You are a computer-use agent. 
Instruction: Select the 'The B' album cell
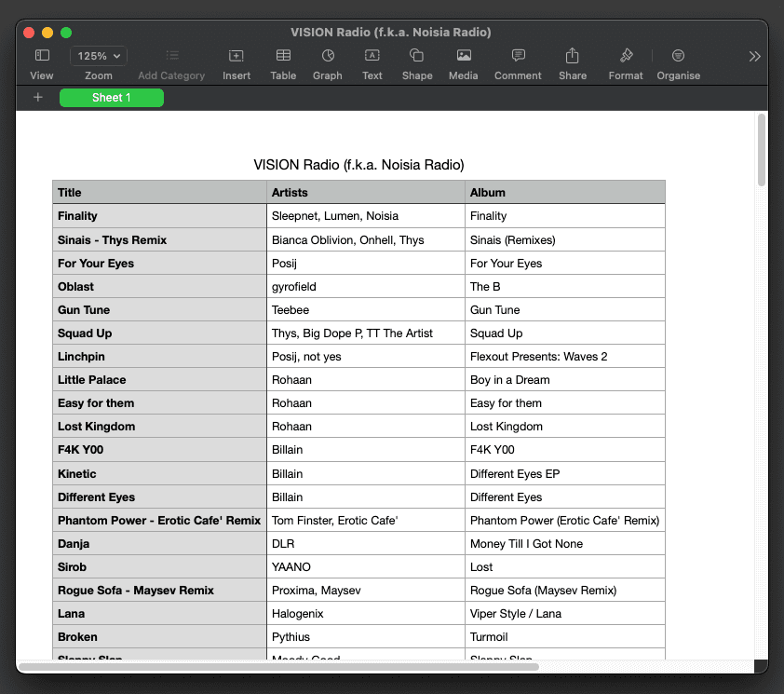pos(565,286)
